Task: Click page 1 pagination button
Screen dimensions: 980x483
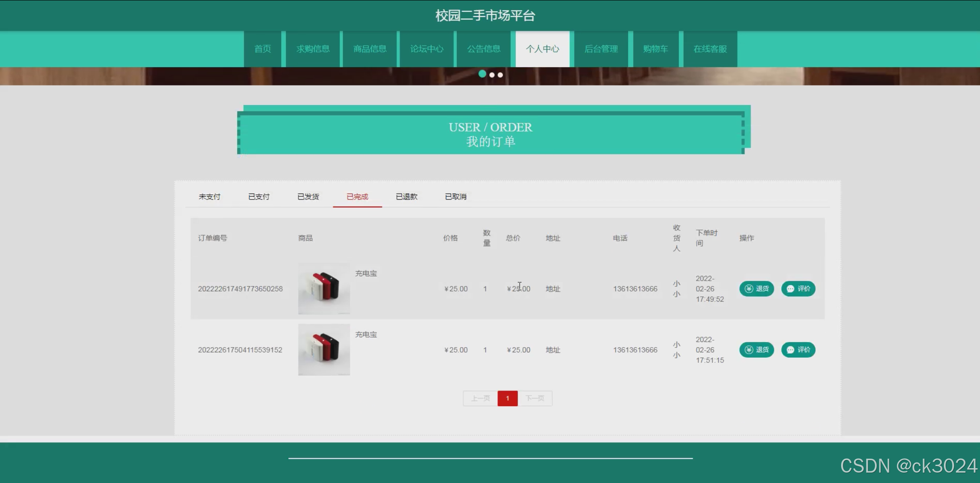Action: tap(507, 398)
